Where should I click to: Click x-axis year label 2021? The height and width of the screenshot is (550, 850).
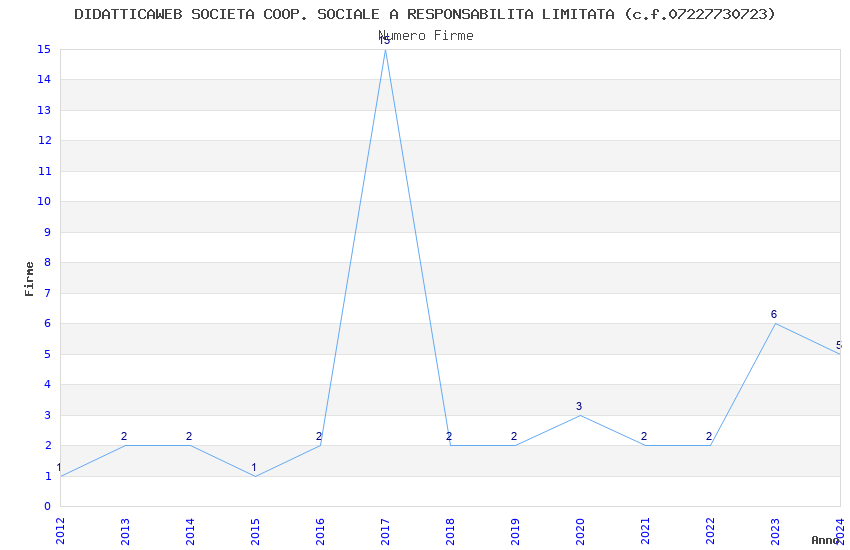point(646,531)
